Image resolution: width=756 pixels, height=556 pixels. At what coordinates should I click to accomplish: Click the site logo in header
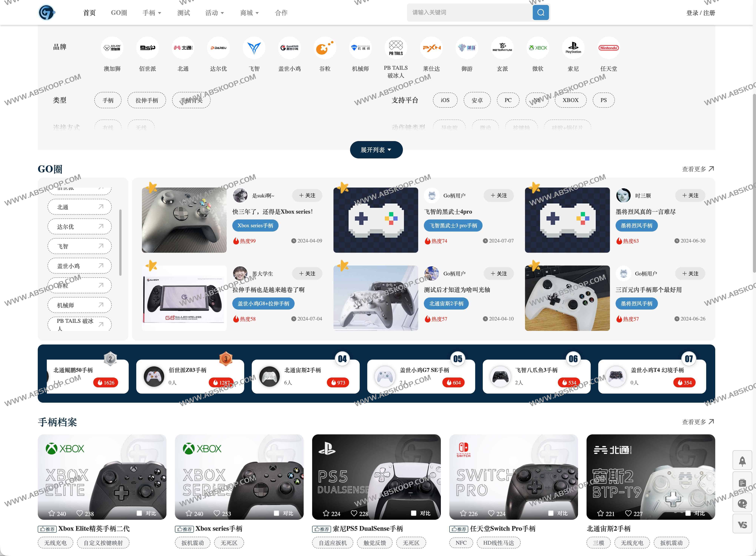click(x=46, y=13)
